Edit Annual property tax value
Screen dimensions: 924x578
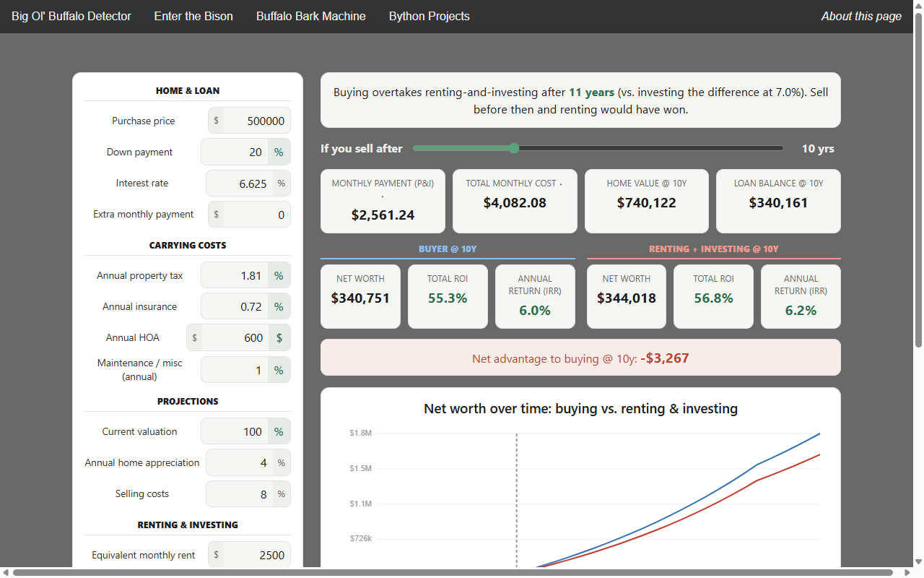pos(235,275)
